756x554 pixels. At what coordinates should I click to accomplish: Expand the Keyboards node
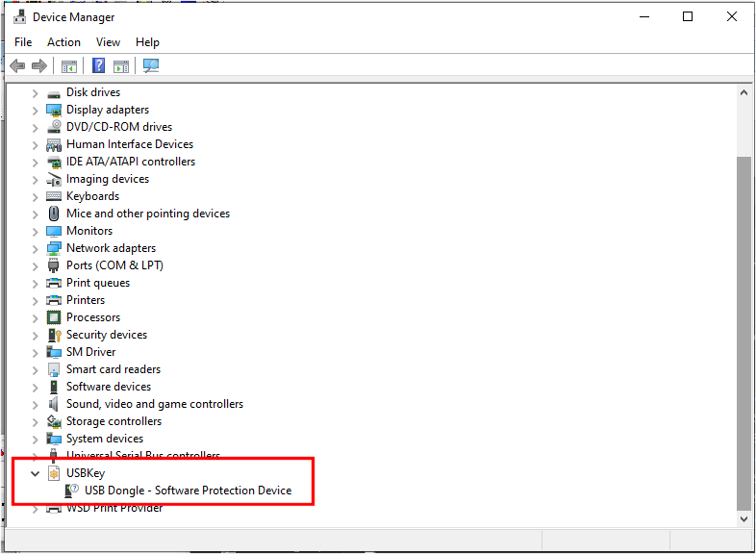[35, 197]
